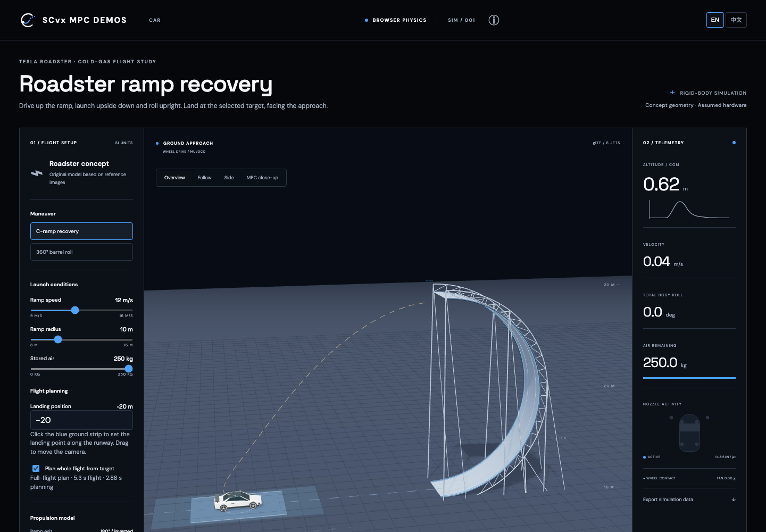This screenshot has height=532, width=766.
Task: Switch to the MPC close-up tab
Action: [x=262, y=178]
